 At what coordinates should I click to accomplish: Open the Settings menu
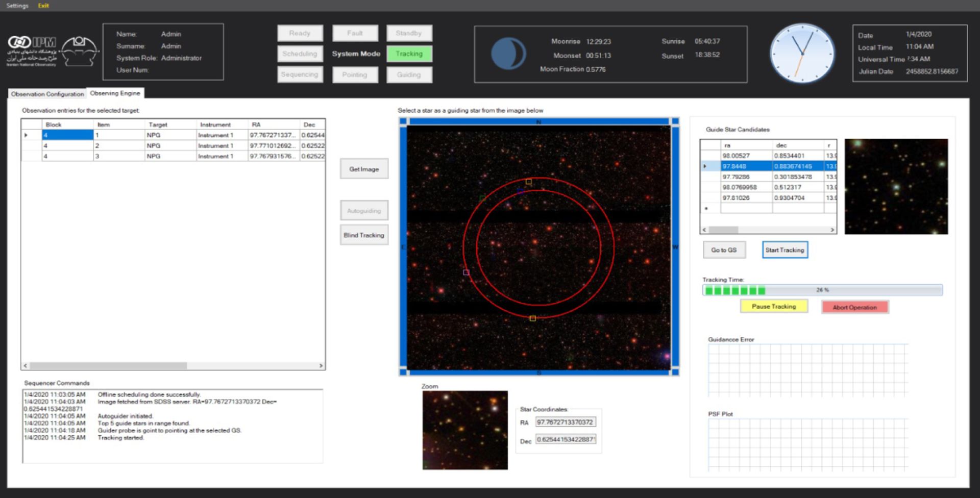pos(17,6)
